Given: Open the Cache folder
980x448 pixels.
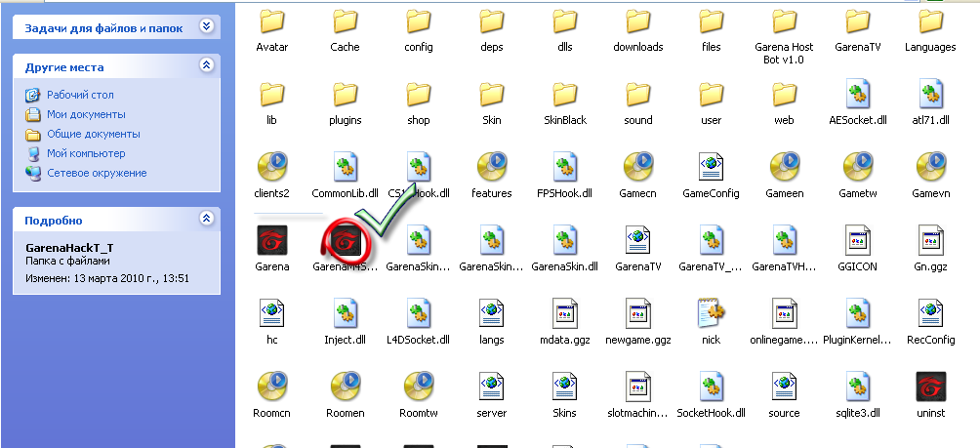Looking at the screenshot, I should (345, 21).
